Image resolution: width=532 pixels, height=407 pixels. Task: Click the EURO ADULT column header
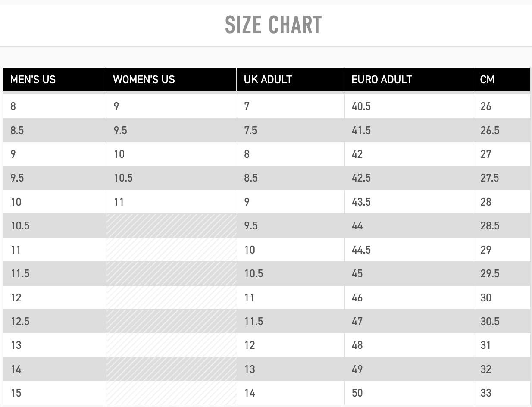pyautogui.click(x=382, y=80)
